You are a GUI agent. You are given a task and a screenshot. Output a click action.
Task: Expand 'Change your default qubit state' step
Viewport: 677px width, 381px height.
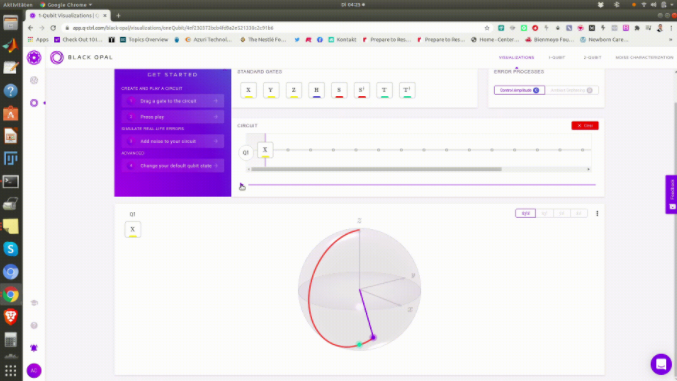click(x=173, y=166)
